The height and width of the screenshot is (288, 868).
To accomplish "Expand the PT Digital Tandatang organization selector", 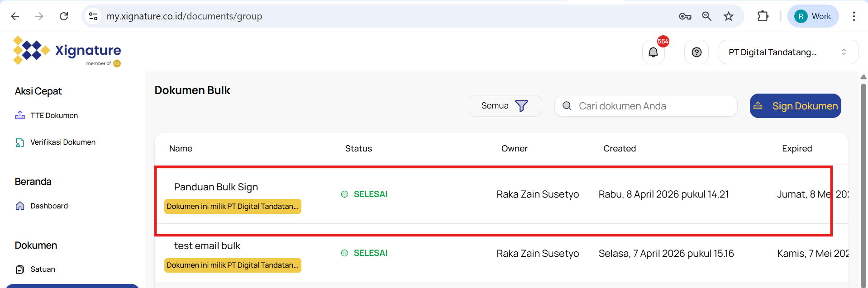I will point(788,52).
